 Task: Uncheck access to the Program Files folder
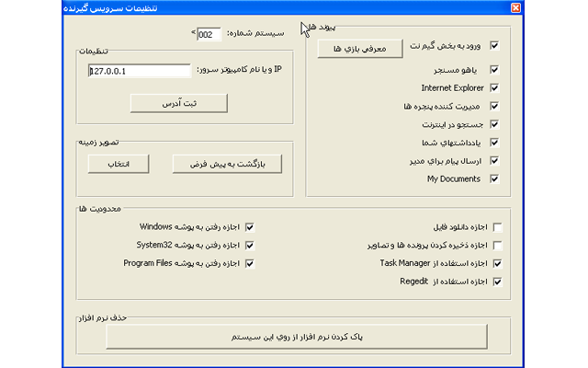(x=248, y=264)
